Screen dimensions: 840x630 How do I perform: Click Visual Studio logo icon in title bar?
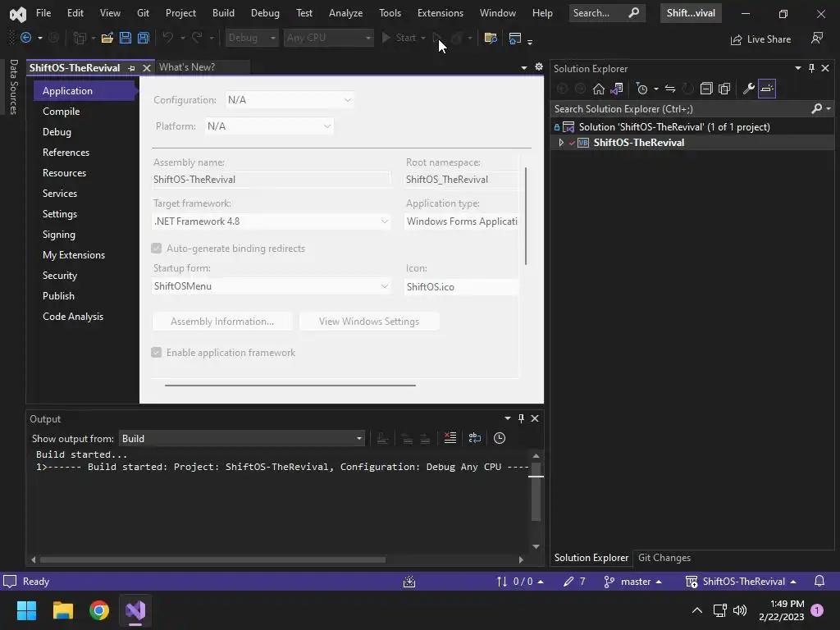18,14
